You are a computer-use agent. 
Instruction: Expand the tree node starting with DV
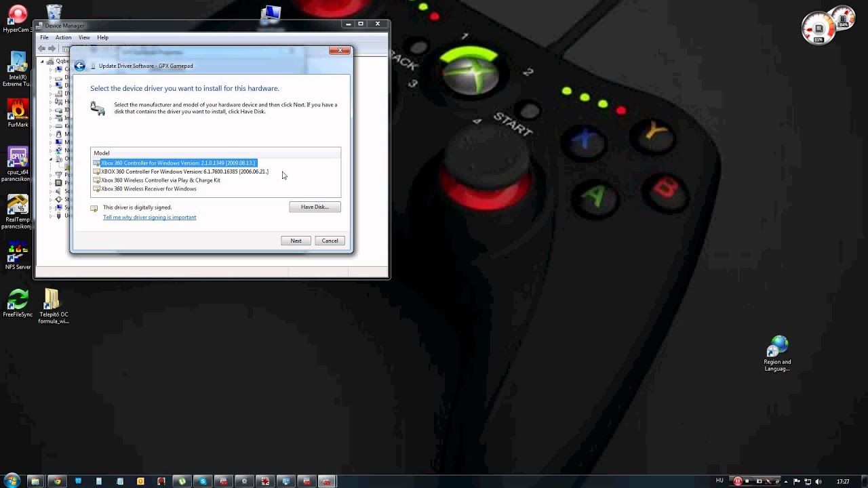50,94
